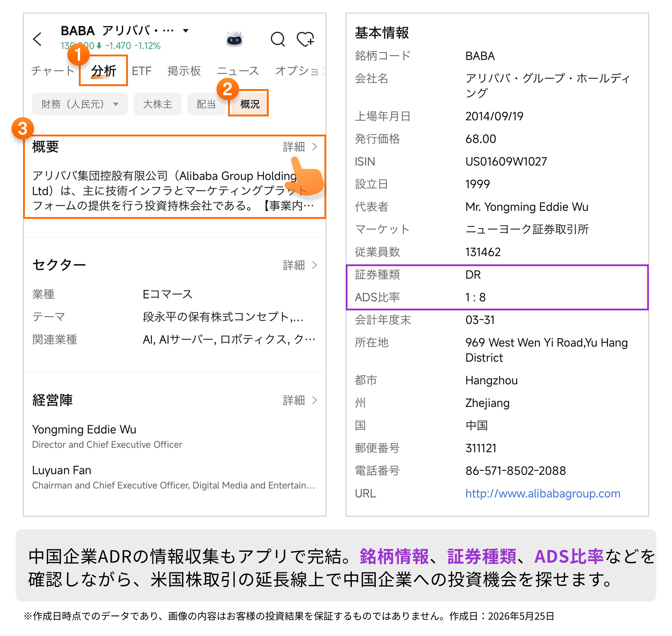Select the ISIN value US01609W1027

coord(506,162)
